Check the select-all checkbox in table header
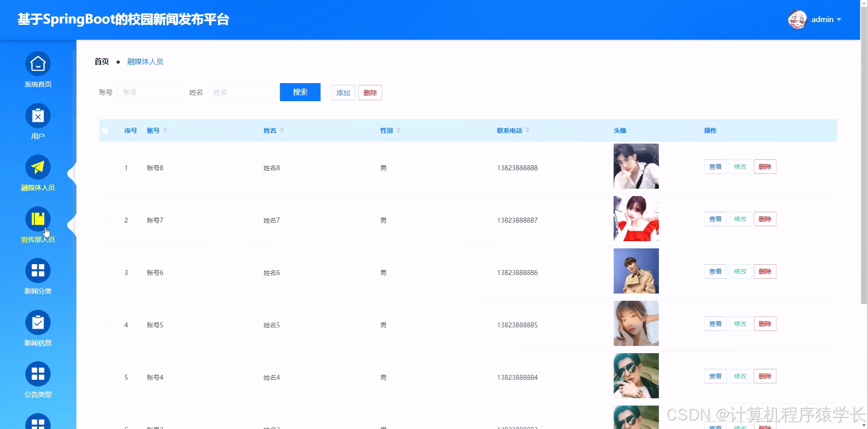 (x=105, y=130)
